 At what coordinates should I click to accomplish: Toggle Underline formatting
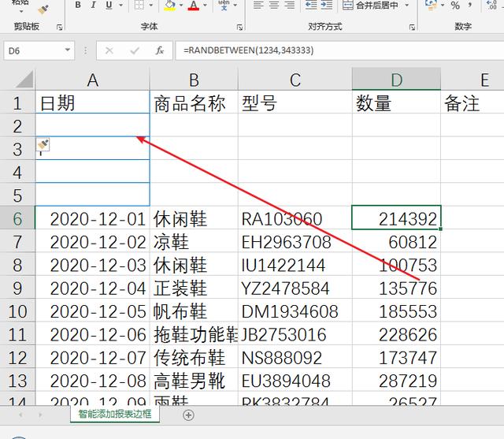click(x=109, y=6)
